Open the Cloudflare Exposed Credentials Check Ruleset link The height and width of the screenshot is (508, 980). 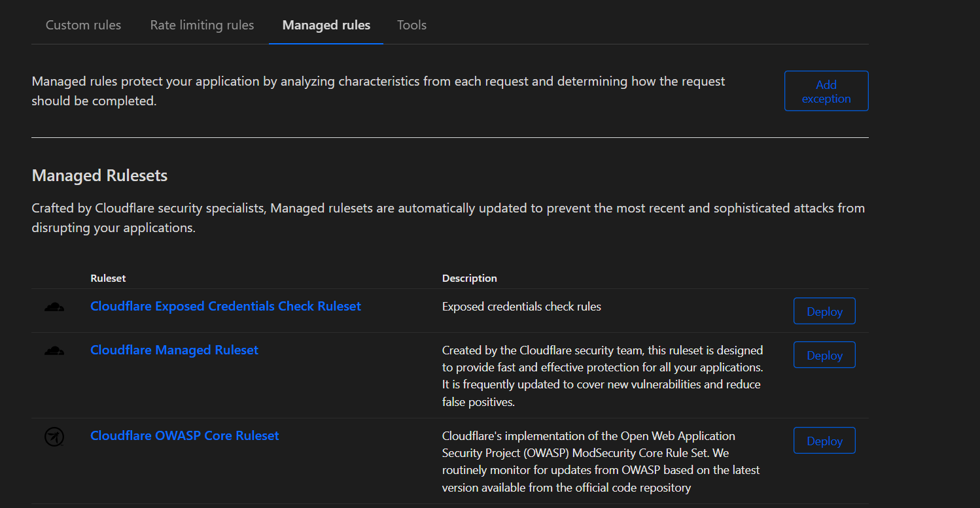pyautogui.click(x=226, y=306)
